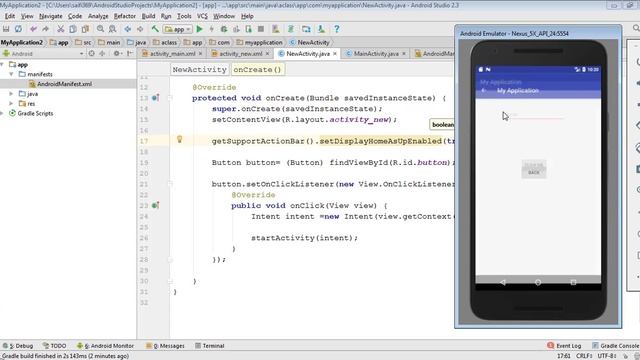The height and width of the screenshot is (360, 640).
Task: Click Sync Project with Gradle Files icon
Action: tap(291, 29)
